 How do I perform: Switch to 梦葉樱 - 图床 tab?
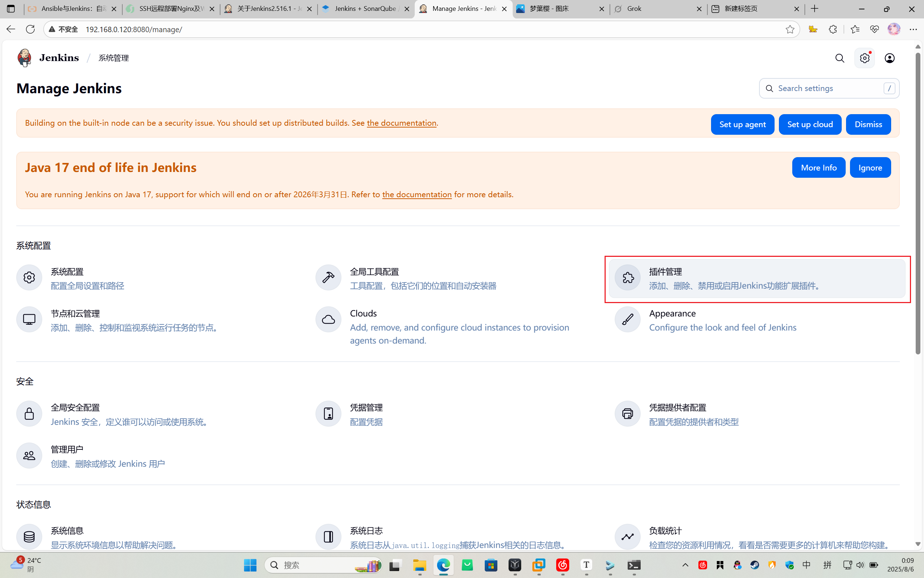coord(561,9)
